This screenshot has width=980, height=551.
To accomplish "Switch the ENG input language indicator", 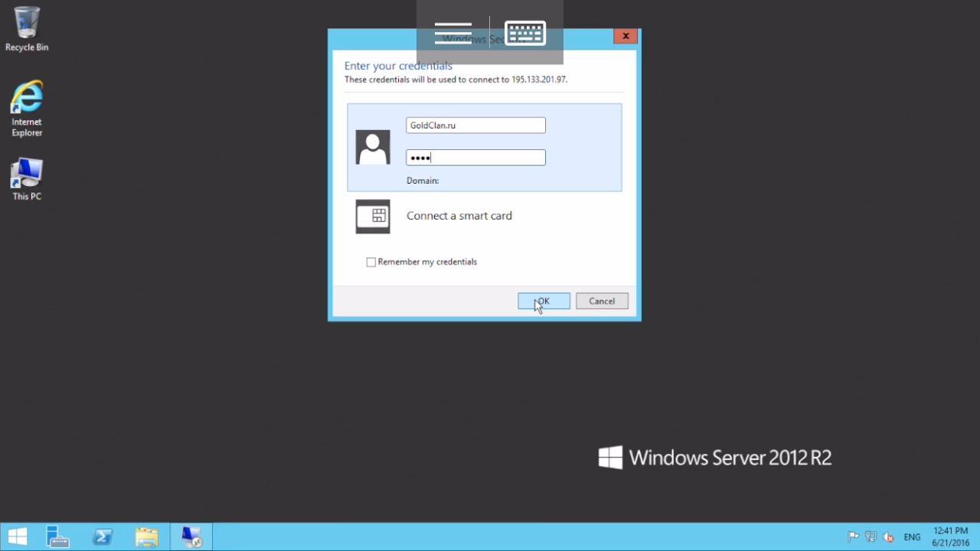I will point(912,537).
